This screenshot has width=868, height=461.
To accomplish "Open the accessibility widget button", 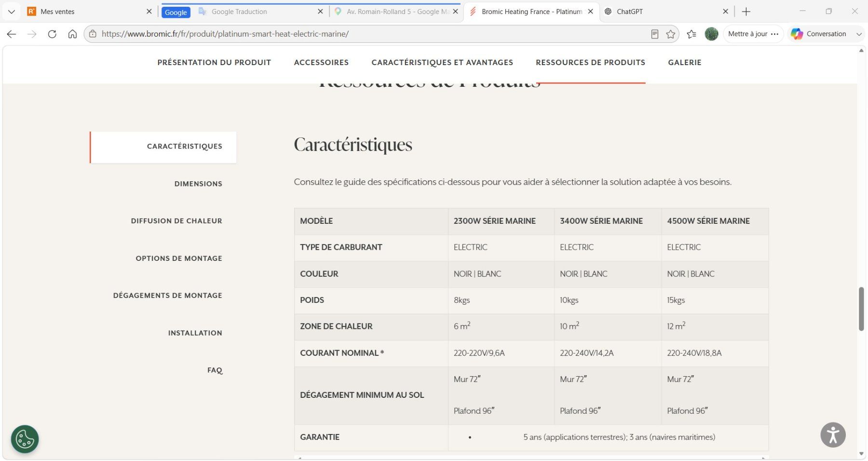I will pyautogui.click(x=833, y=435).
